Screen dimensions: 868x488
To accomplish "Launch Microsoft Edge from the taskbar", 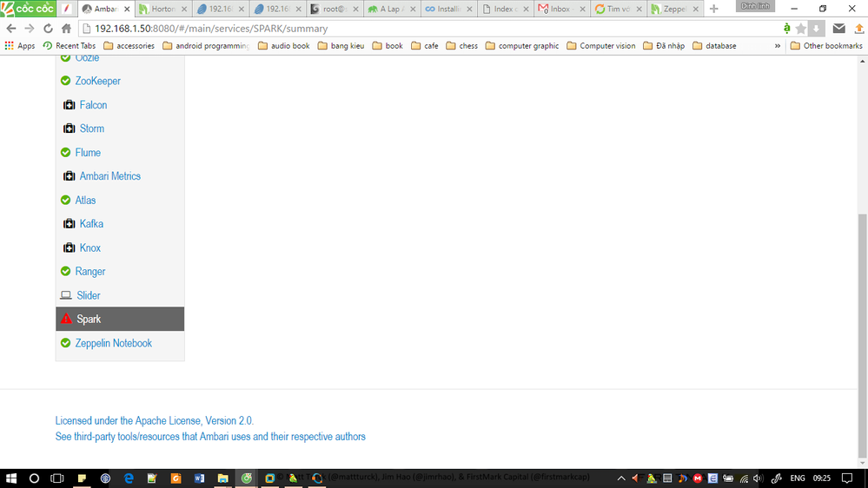I will (129, 478).
